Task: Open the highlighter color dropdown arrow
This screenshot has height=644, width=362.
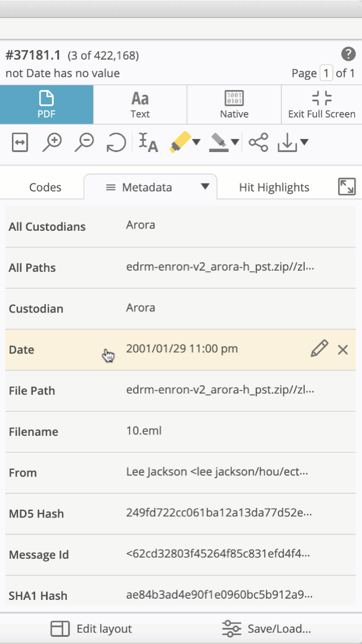Action: [x=196, y=143]
